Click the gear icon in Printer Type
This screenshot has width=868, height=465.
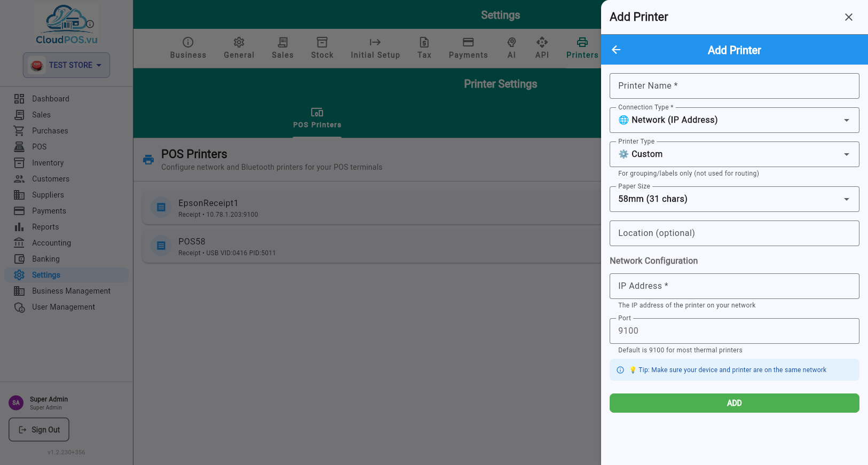tap(624, 154)
